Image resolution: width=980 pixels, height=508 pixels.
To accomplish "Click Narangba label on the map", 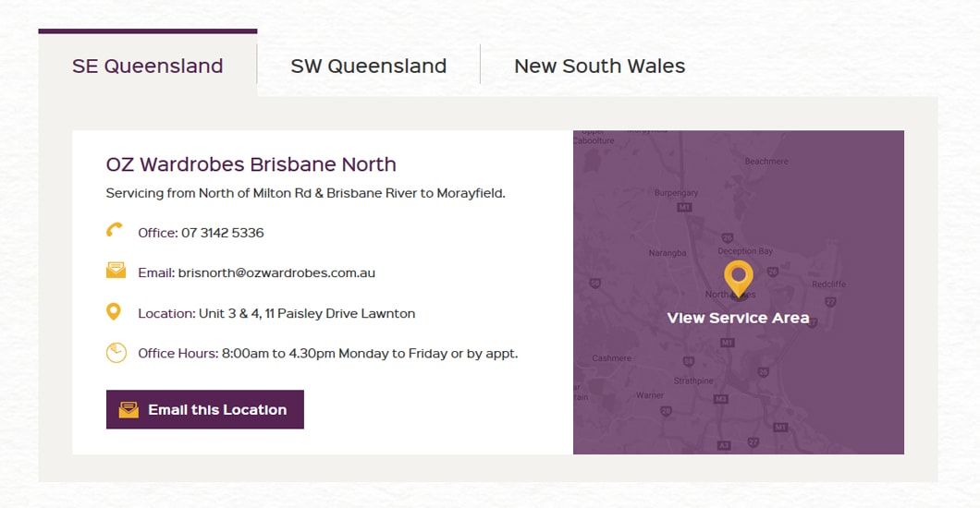I will click(x=668, y=253).
